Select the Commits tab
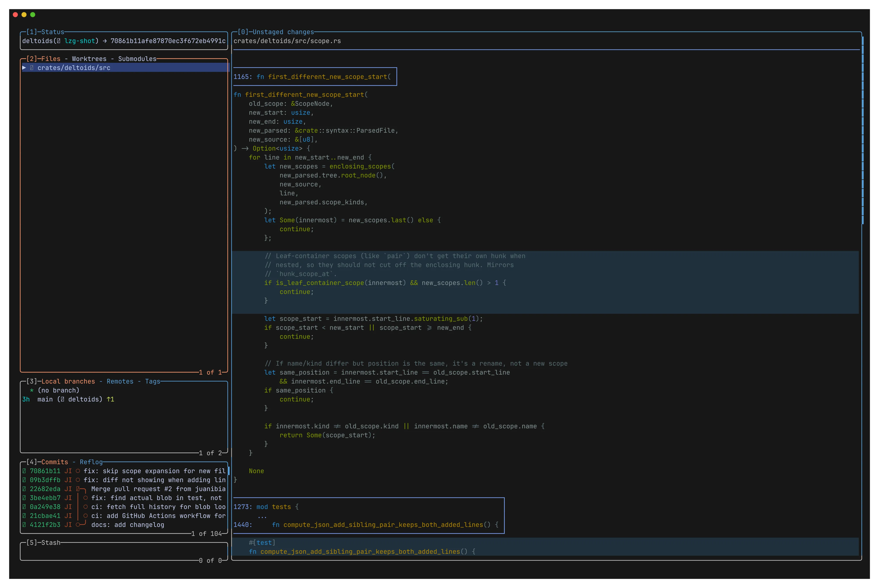Viewport: 879px width, 588px height. pos(55,462)
